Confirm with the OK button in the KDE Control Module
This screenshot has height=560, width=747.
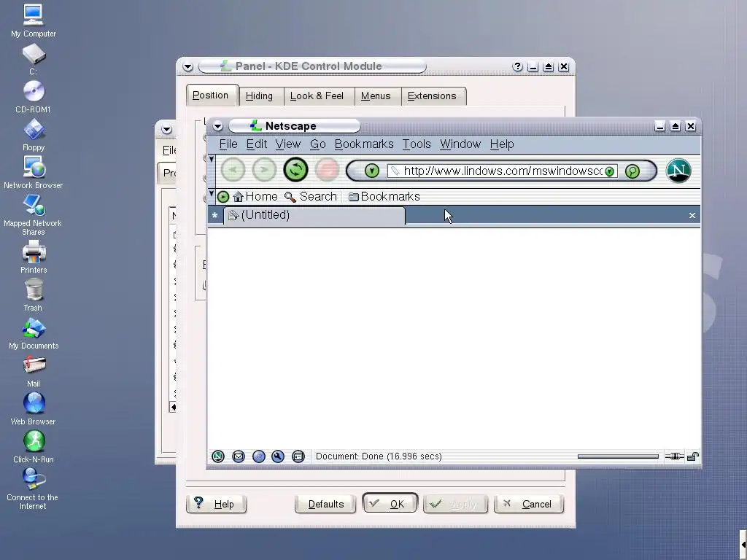point(390,503)
